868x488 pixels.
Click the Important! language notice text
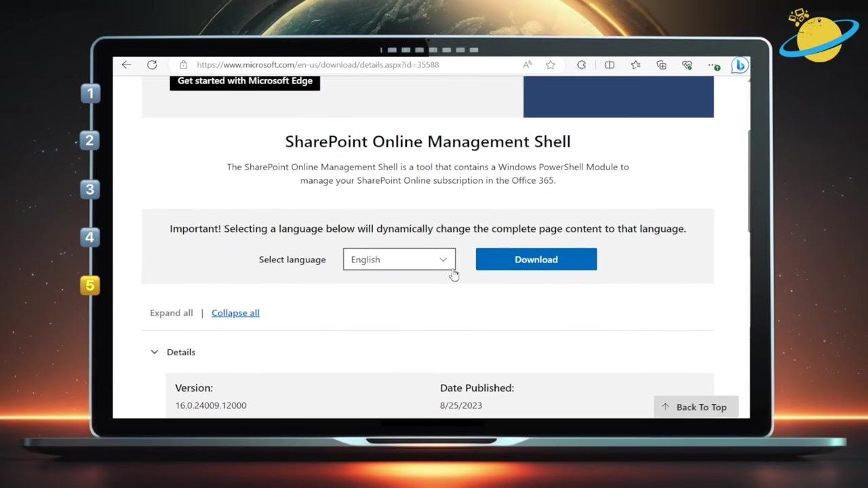coord(428,229)
